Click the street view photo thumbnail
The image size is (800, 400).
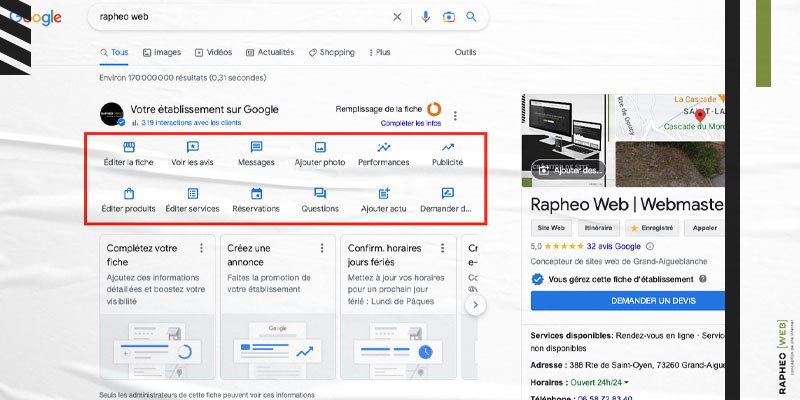coord(669,164)
